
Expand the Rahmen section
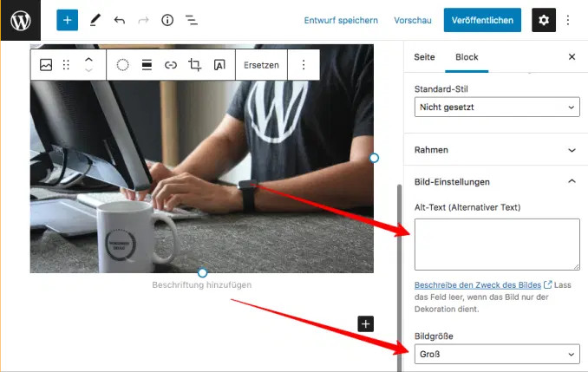click(x=496, y=150)
